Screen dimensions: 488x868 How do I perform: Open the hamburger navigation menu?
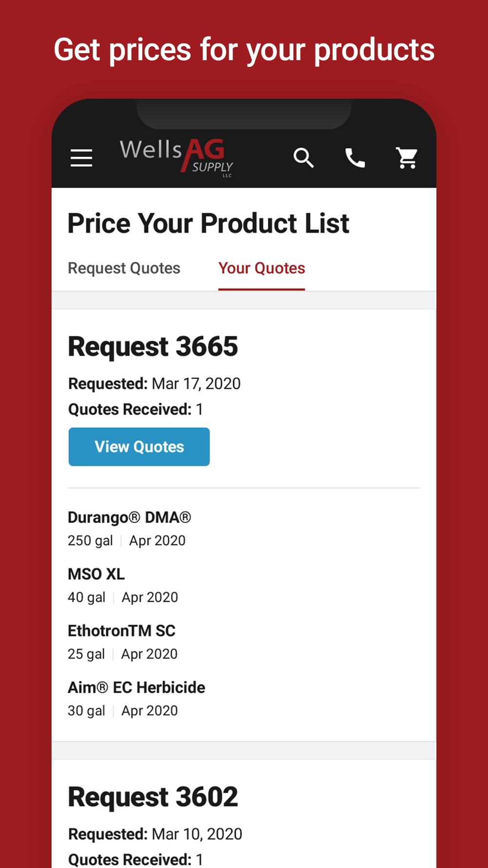(x=81, y=158)
